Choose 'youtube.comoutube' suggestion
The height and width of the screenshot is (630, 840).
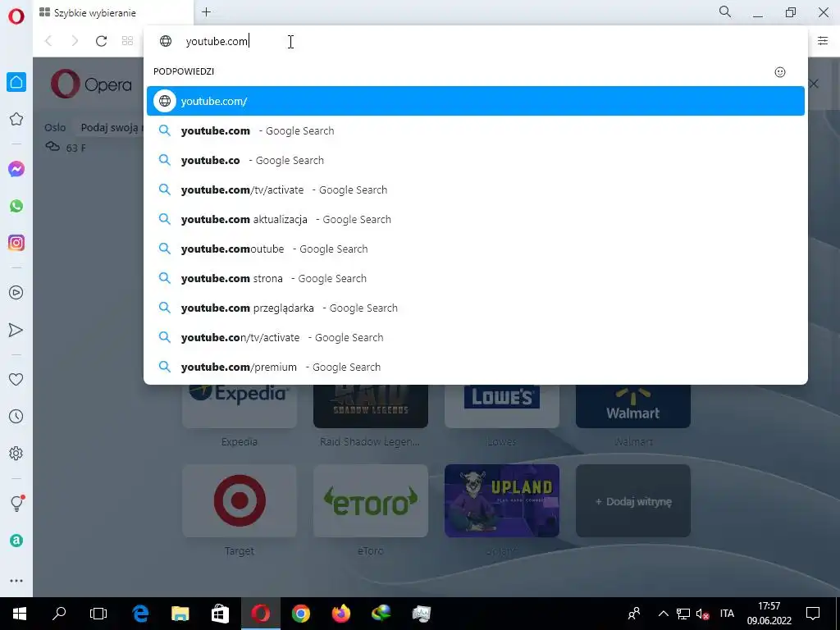pos(476,249)
